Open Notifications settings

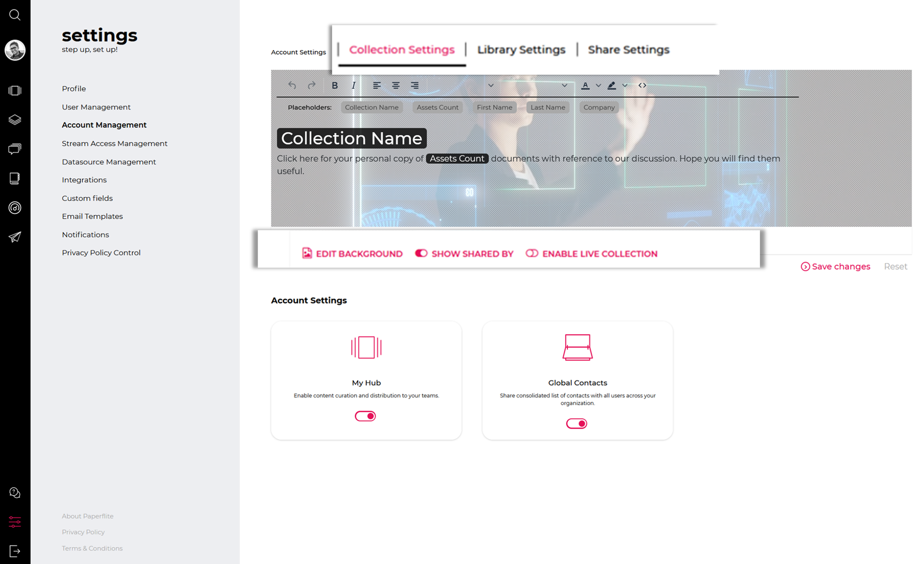point(85,234)
